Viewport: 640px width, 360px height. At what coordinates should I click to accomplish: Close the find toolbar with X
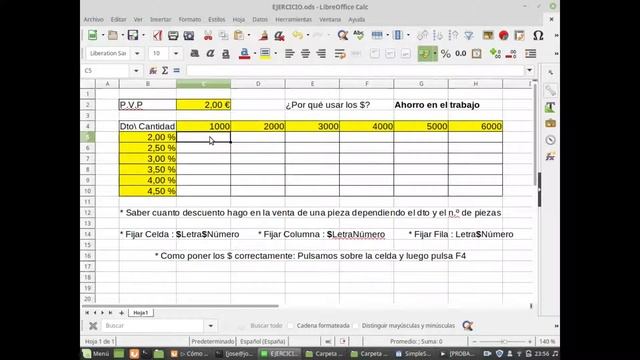coord(93,326)
